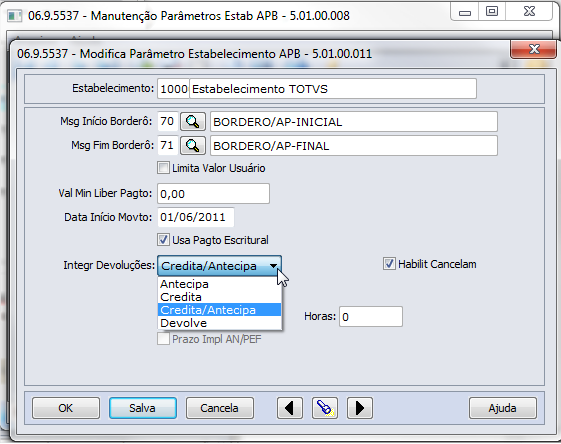
Task: Click Cancela to discard changes
Action: (x=220, y=408)
